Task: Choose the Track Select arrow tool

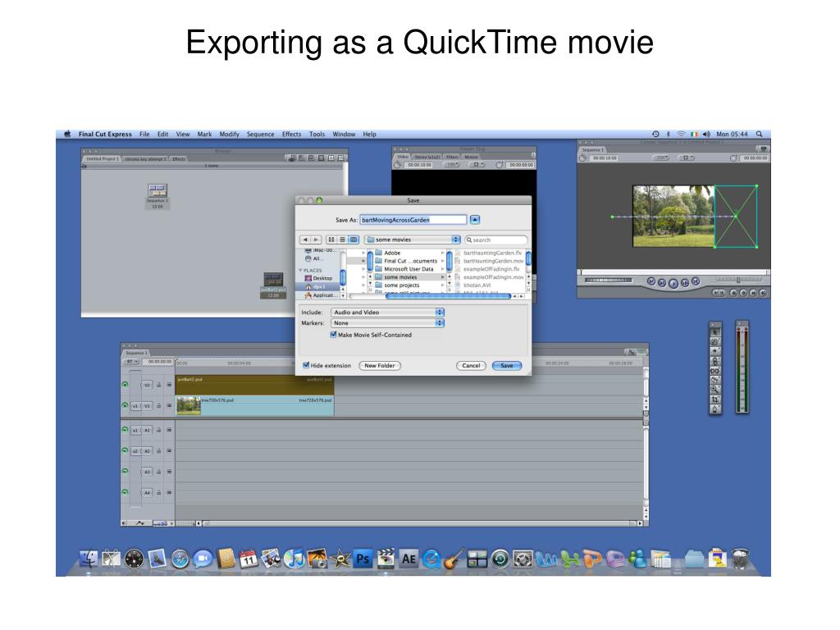Action: [x=715, y=351]
